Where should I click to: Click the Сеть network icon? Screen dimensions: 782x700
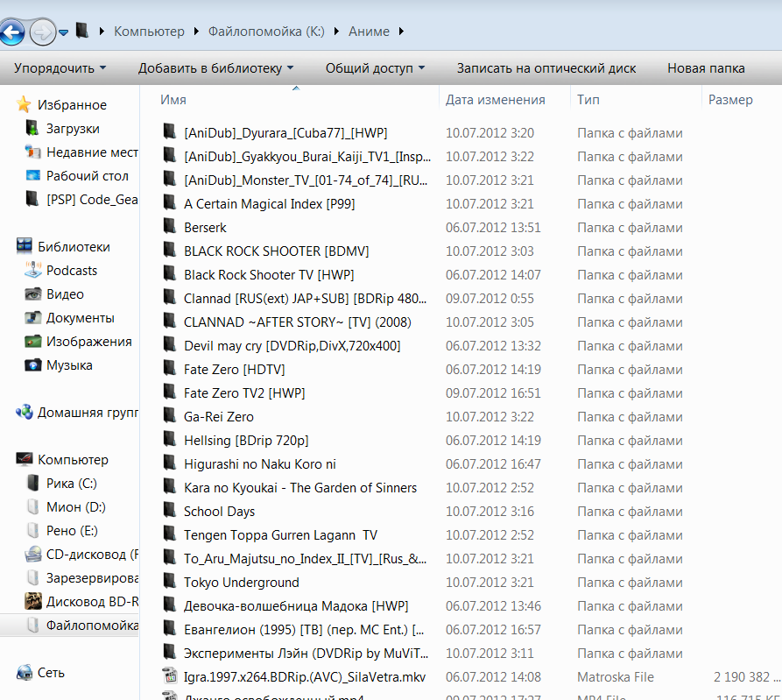point(24,672)
